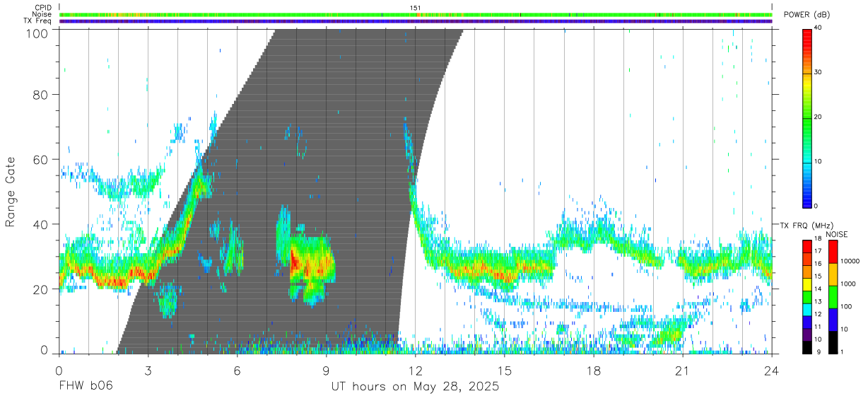Click the NOISE legend title
868x401 pixels.
click(x=836, y=234)
